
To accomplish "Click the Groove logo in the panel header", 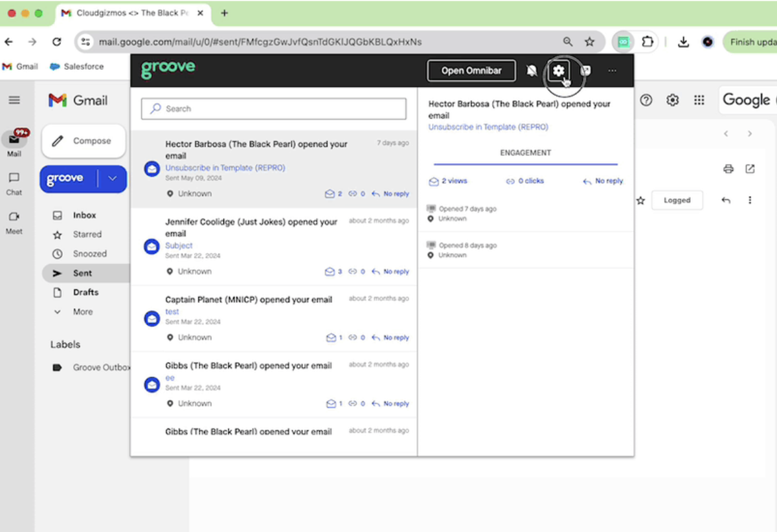I will click(168, 69).
